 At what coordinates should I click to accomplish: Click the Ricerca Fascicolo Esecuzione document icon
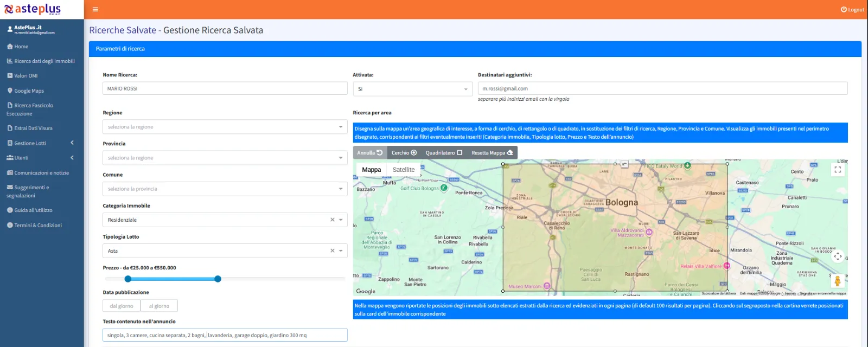[x=10, y=105]
